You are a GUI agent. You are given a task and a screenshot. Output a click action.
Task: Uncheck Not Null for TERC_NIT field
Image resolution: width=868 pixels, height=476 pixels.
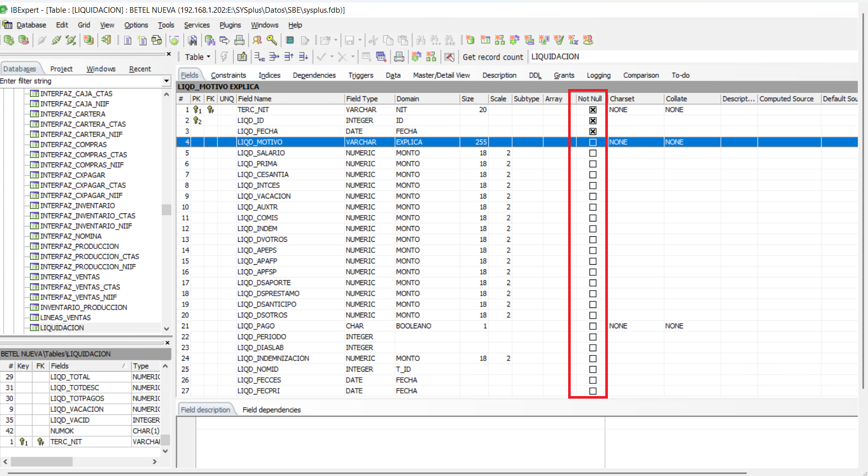click(x=593, y=110)
